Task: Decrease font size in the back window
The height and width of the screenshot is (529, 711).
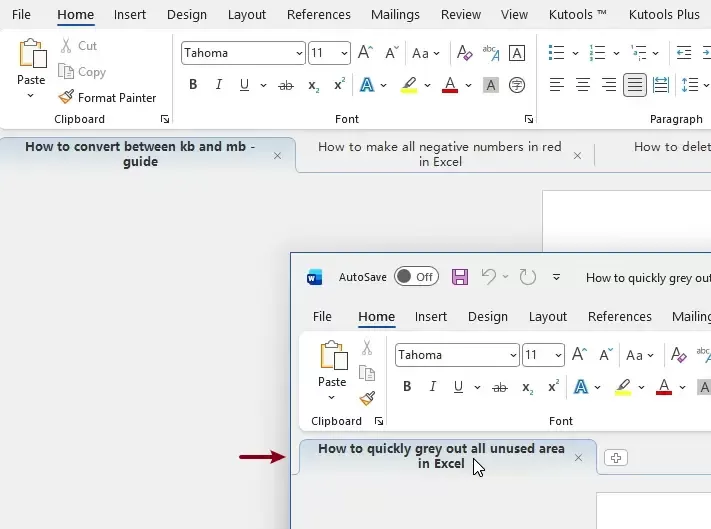Action: click(x=391, y=53)
